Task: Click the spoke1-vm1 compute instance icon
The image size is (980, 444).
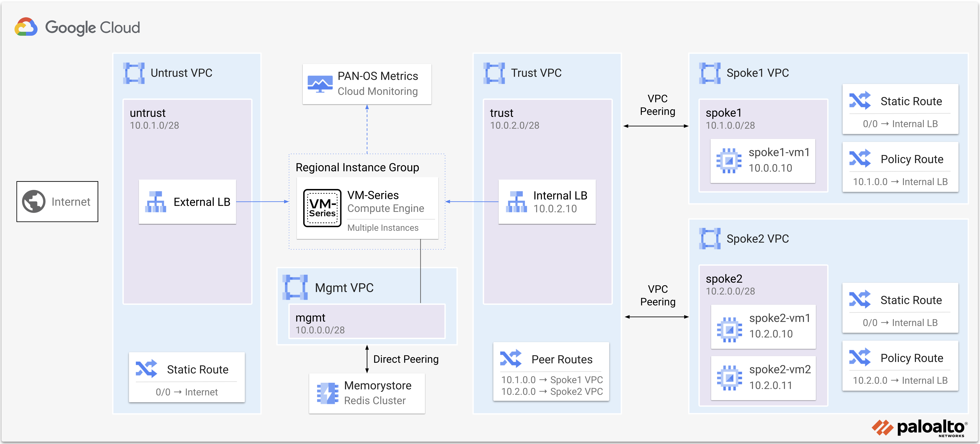Action: (729, 161)
